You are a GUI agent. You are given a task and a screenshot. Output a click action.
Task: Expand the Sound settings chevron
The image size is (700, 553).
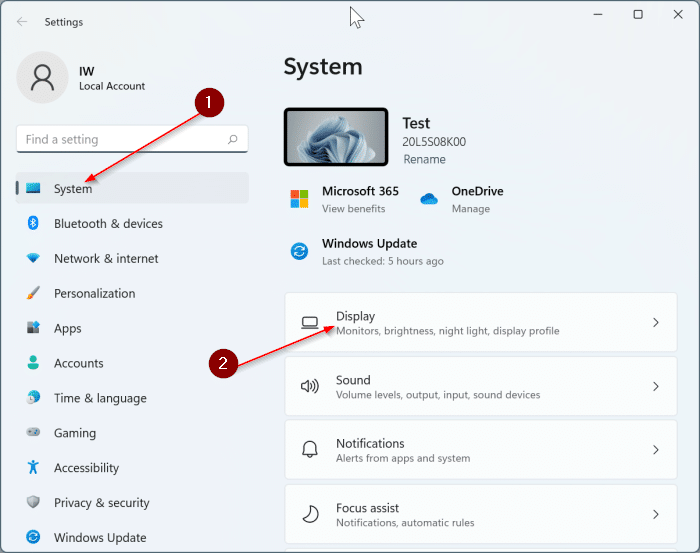pyautogui.click(x=656, y=386)
